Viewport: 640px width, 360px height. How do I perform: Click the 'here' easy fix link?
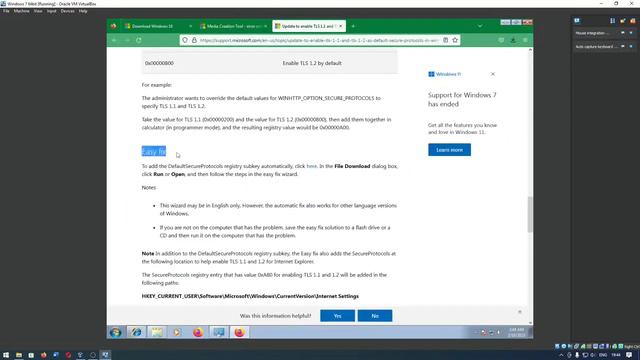coord(311,166)
